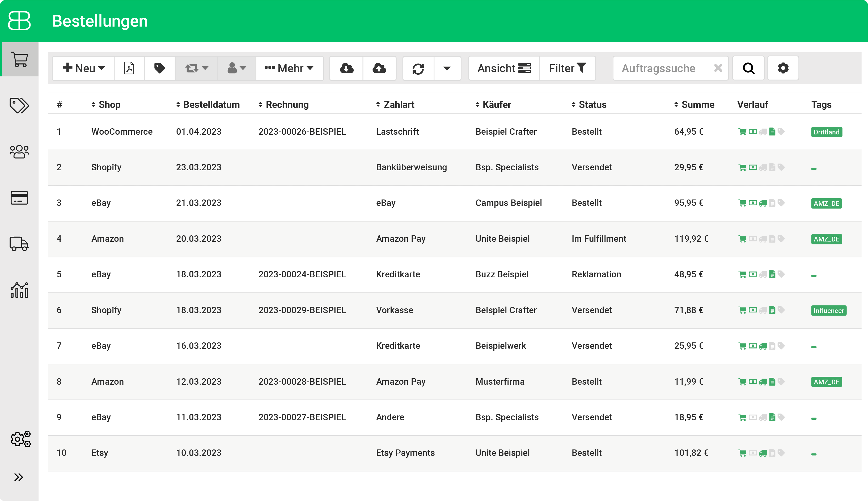
Task: Click the AMZ_DE tag on order 3
Action: tap(826, 203)
